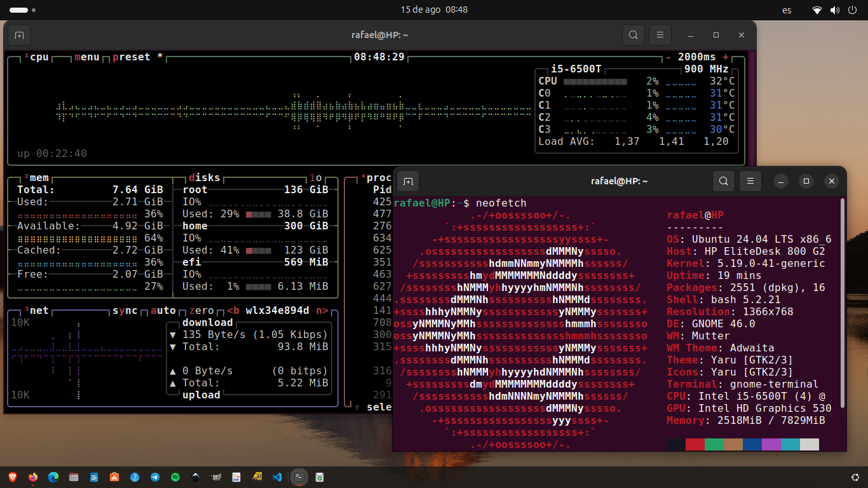Toggle the io mode in the disks box
This screenshot has width=868, height=488.
point(316,178)
